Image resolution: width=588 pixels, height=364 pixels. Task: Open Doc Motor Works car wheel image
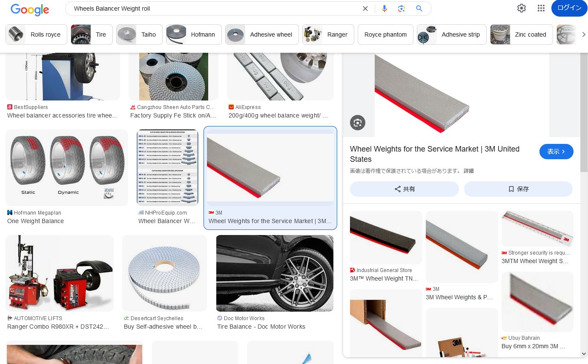pos(275,273)
